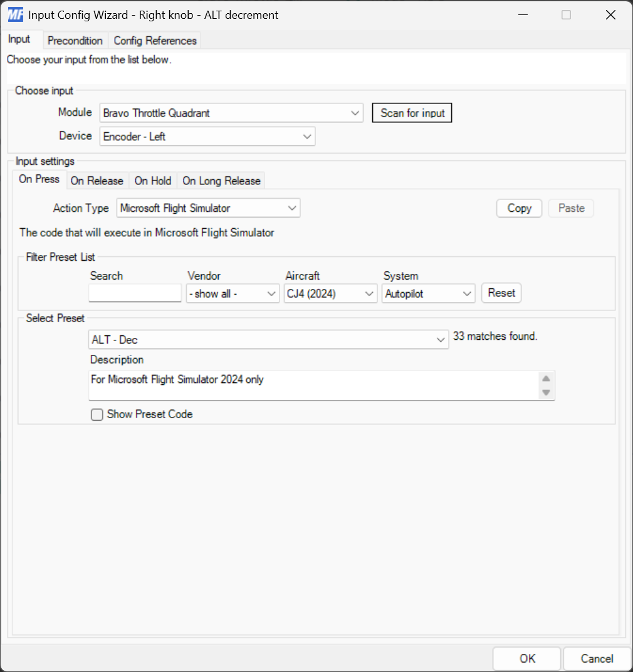Image resolution: width=633 pixels, height=672 pixels.
Task: Open the Vendor show all dropdown
Action: tap(233, 293)
